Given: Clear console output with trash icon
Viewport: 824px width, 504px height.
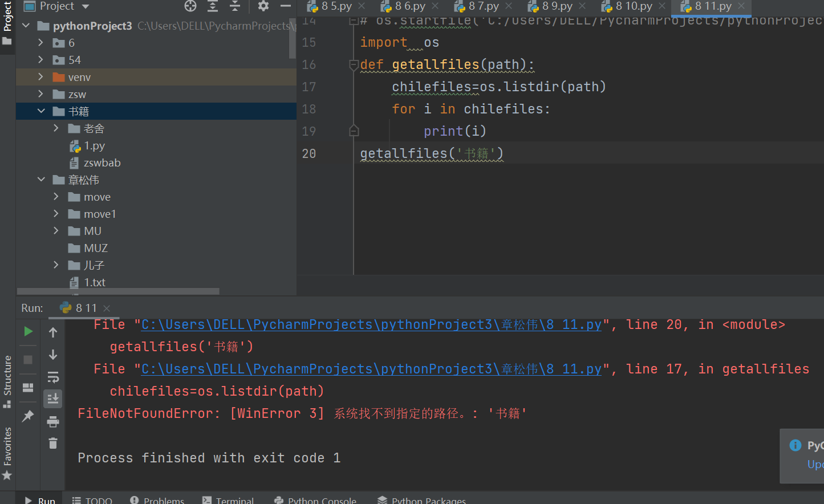Looking at the screenshot, I should [x=53, y=443].
